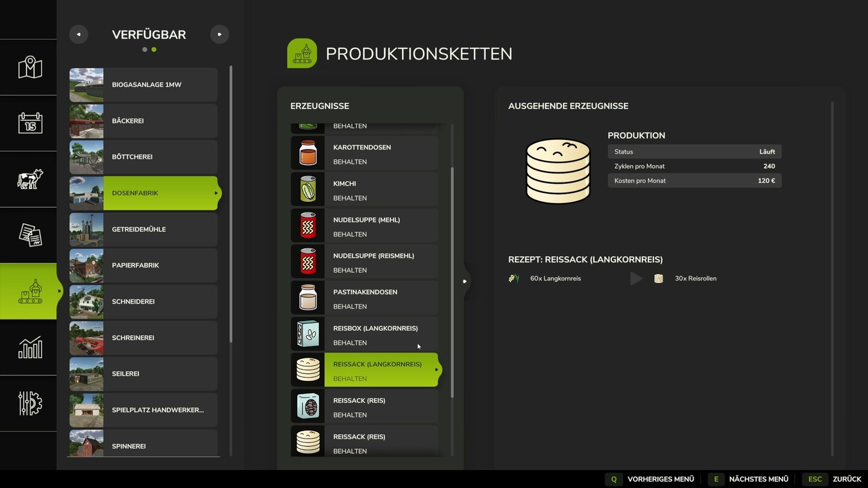Click 30x Reisrollen recipe text
The width and height of the screenshot is (868, 488).
pos(696,278)
